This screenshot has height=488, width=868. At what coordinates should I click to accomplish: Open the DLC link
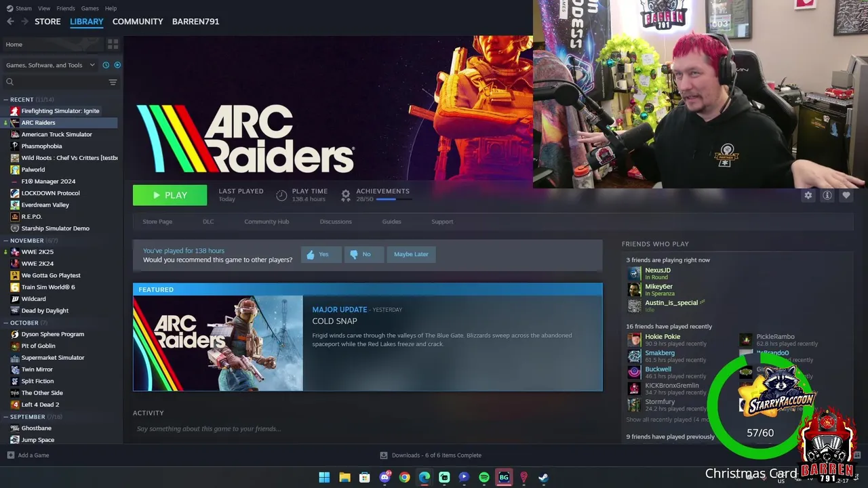[208, 222]
